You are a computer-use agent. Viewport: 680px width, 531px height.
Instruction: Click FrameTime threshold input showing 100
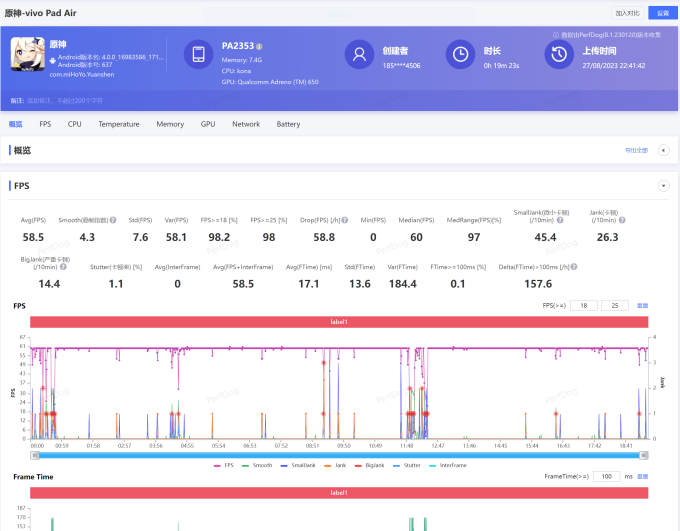606,476
